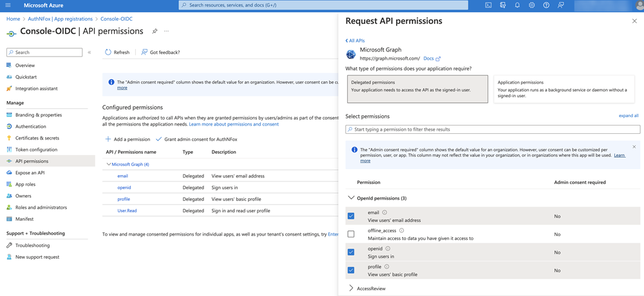Screen dimensions: 644x296
Task: Open Quickstart in the sidebar
Action: (x=26, y=77)
